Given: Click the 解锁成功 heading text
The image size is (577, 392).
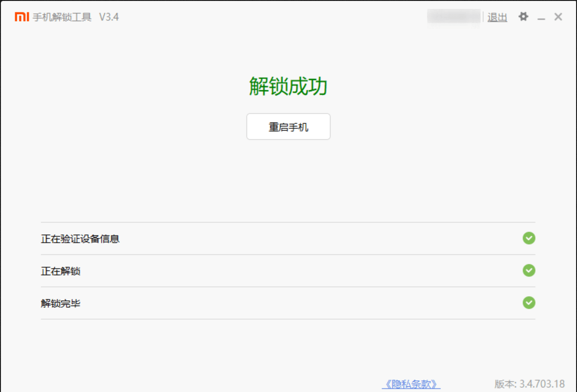Looking at the screenshot, I should coord(288,87).
